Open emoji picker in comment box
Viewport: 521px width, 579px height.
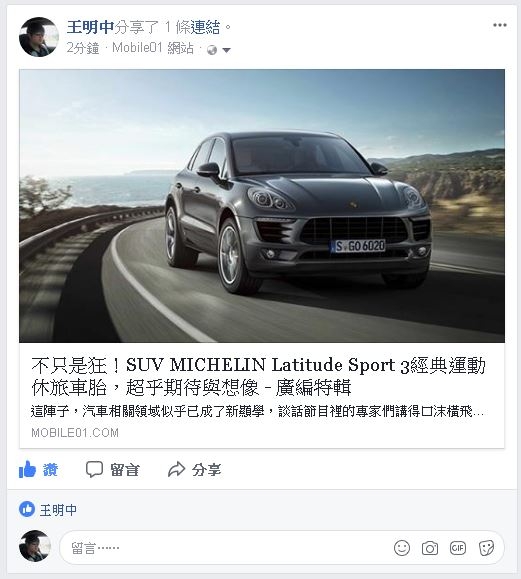pyautogui.click(x=402, y=548)
